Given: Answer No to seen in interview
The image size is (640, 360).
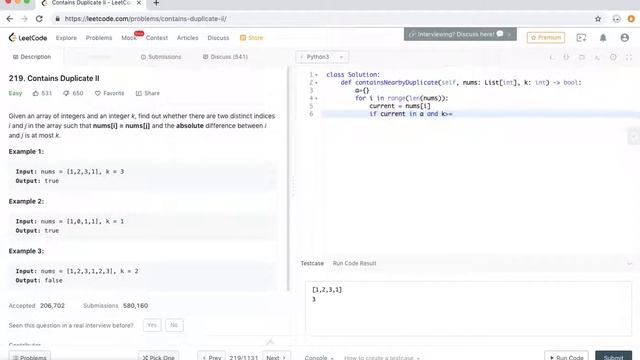Looking at the screenshot, I should [174, 325].
